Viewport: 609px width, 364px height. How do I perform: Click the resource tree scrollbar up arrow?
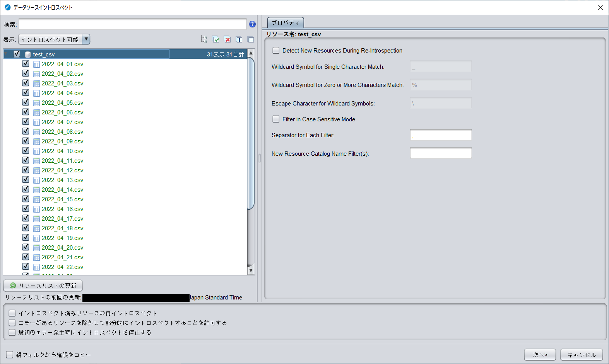coord(251,53)
